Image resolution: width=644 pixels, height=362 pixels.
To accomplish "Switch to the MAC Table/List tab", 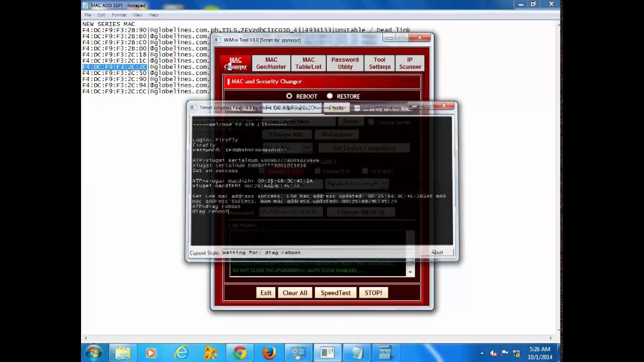I will pyautogui.click(x=308, y=63).
